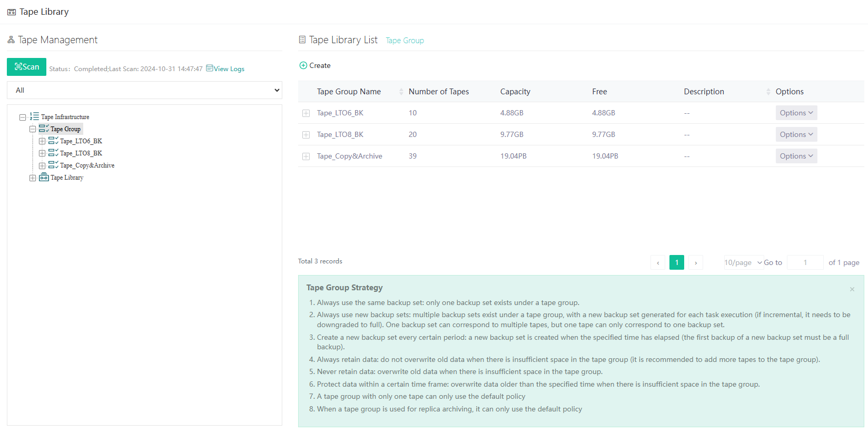
Task: Select Tape_Copy&Archive group icon in tree
Action: [53, 165]
